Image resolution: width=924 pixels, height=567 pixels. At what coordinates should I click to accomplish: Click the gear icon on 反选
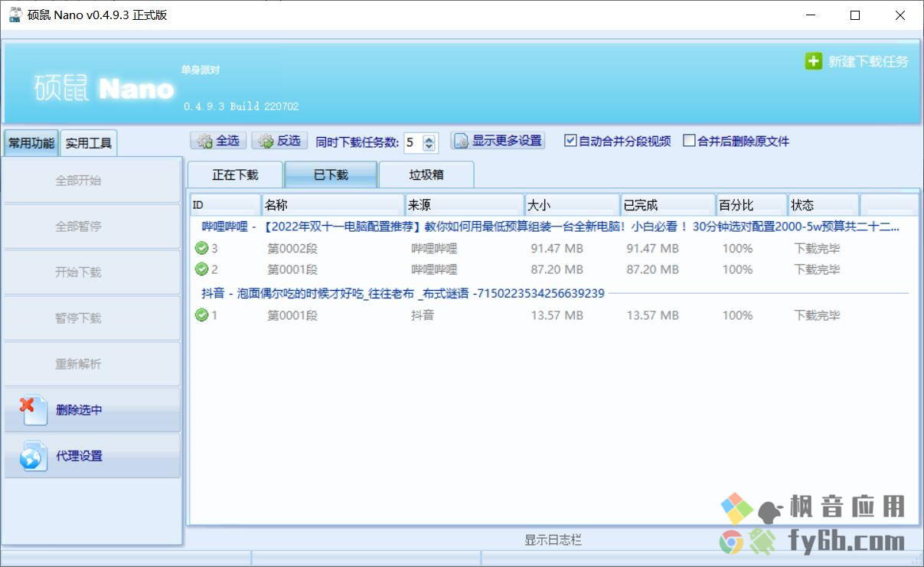click(266, 142)
